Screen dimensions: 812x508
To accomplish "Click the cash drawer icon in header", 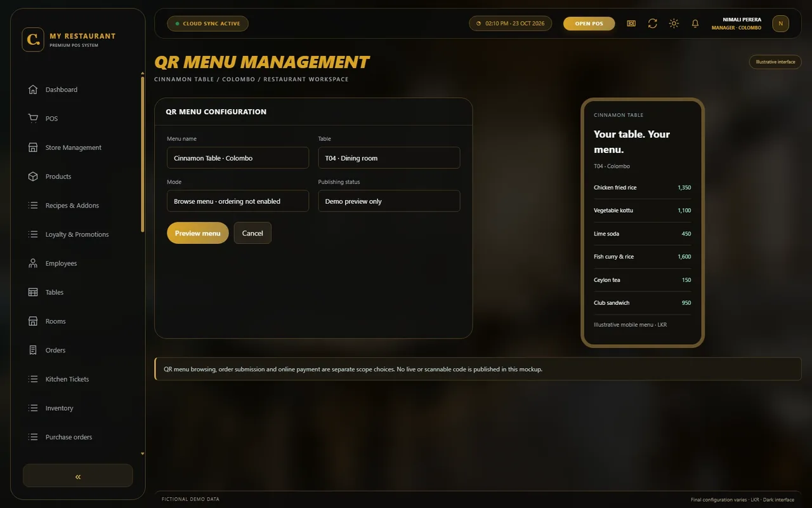I will pyautogui.click(x=631, y=23).
